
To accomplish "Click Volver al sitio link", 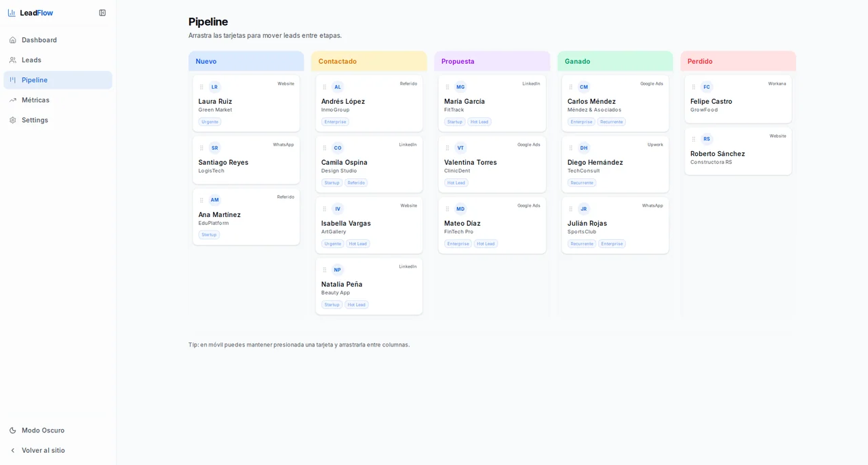I will click(x=58, y=450).
